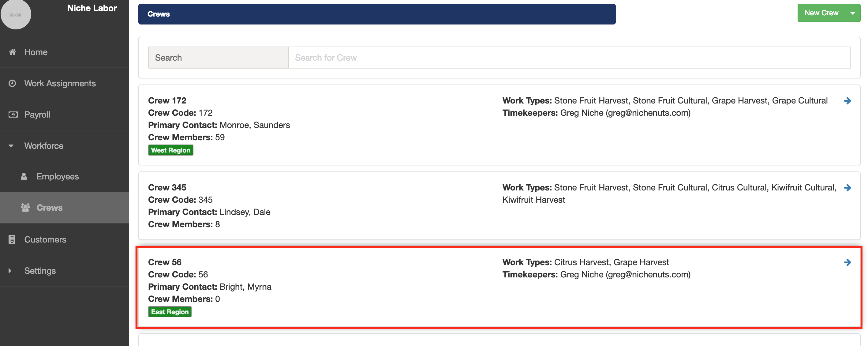The height and width of the screenshot is (346, 868).
Task: Click the Work Assignments clock icon
Action: click(x=12, y=83)
